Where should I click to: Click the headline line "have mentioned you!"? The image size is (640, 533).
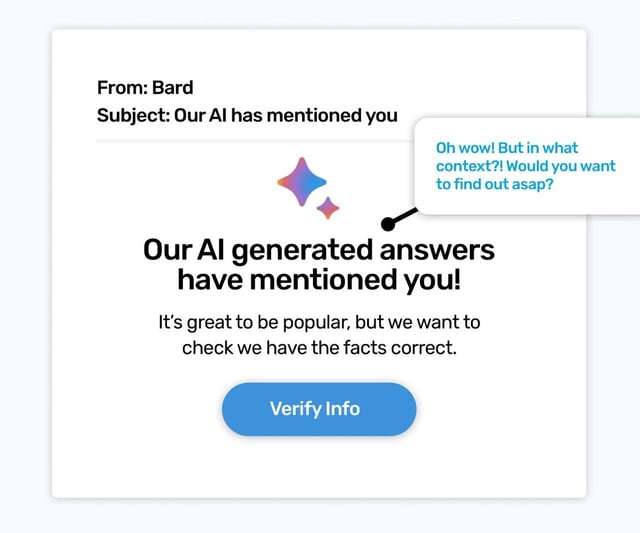click(319, 280)
